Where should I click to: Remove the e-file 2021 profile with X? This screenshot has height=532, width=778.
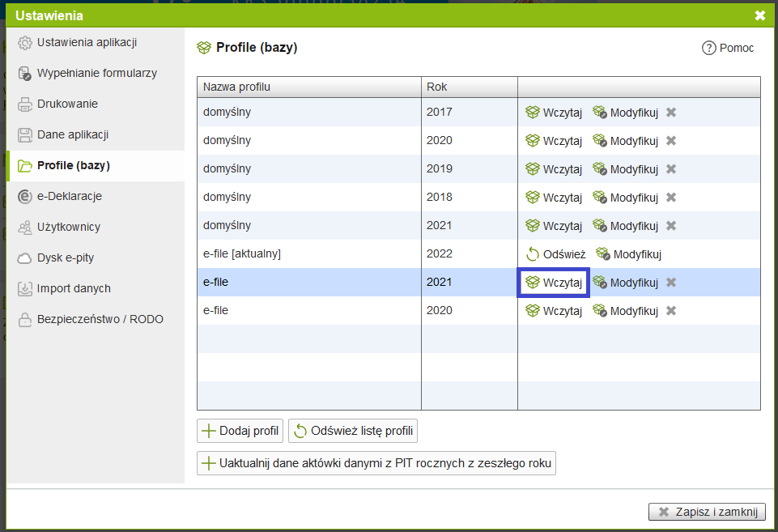[670, 283]
